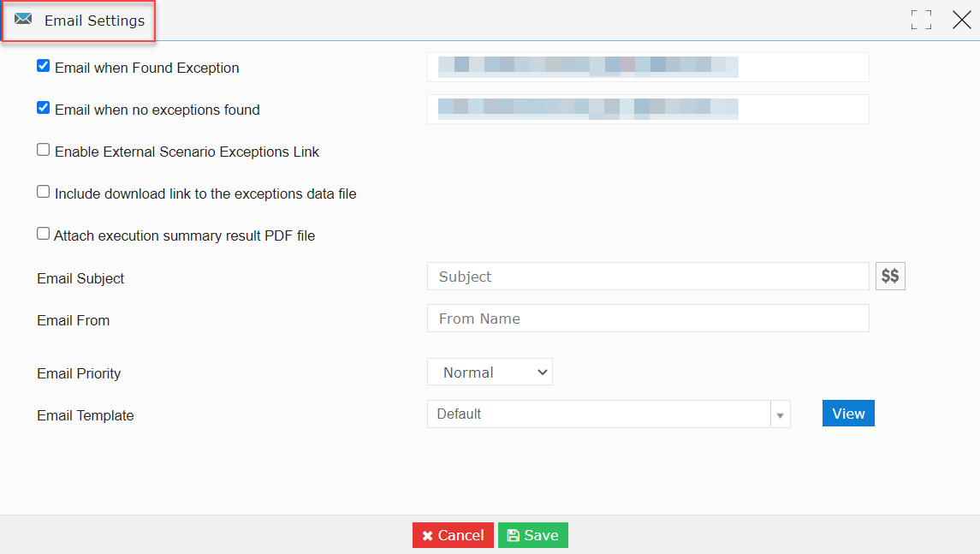Uncheck Email when Found Exception
The height and width of the screenshot is (554, 980).
point(43,66)
